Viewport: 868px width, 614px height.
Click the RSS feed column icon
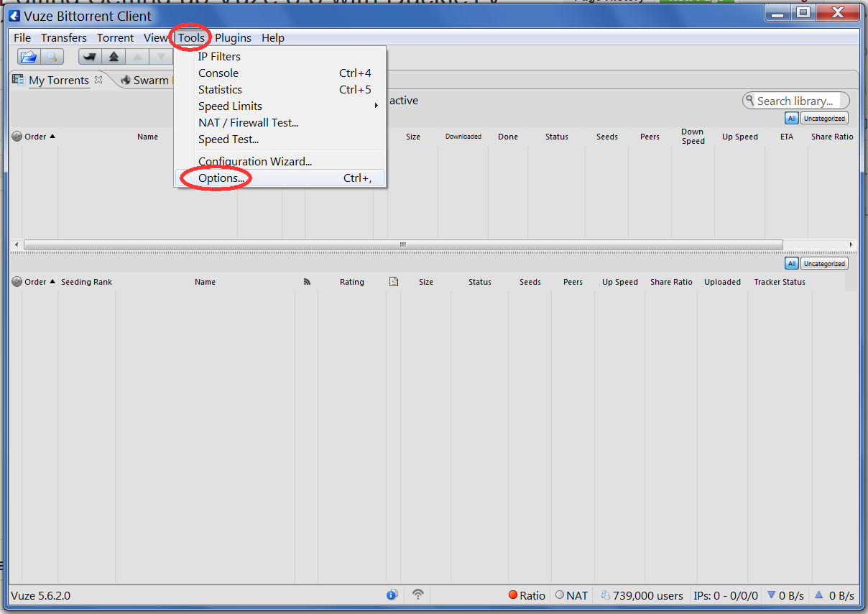click(307, 282)
